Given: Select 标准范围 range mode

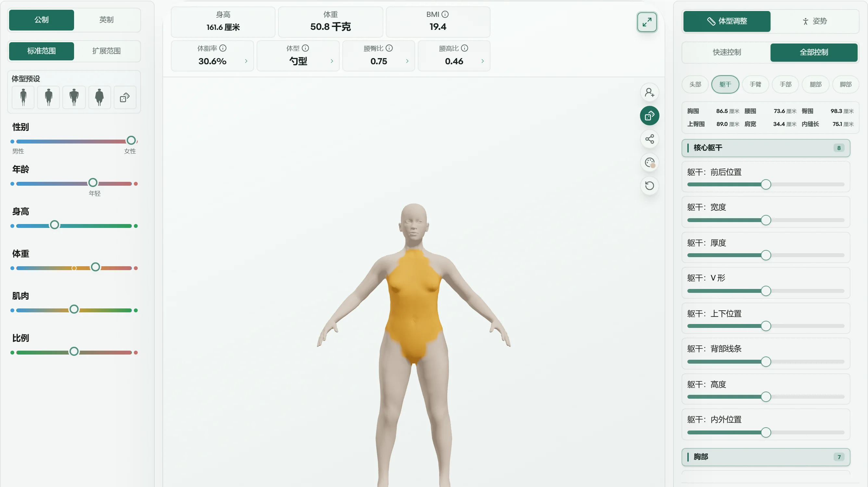Looking at the screenshot, I should 42,51.
